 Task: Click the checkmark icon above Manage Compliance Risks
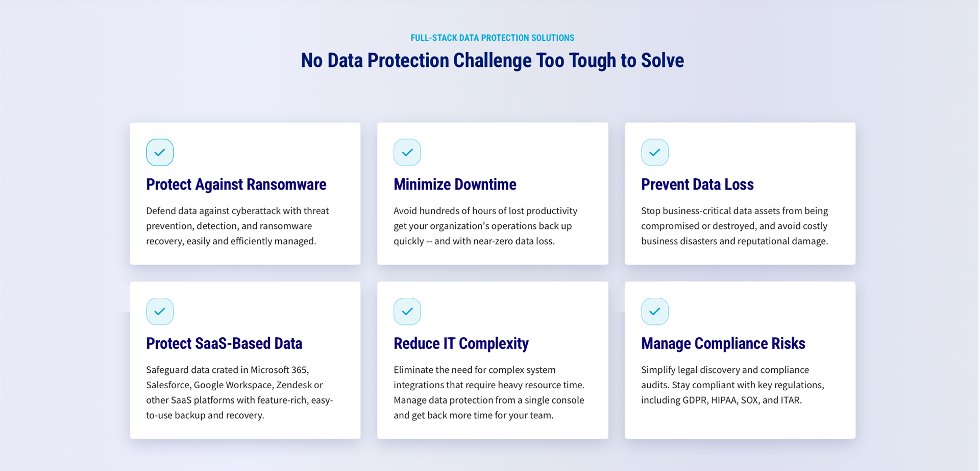[x=655, y=311]
